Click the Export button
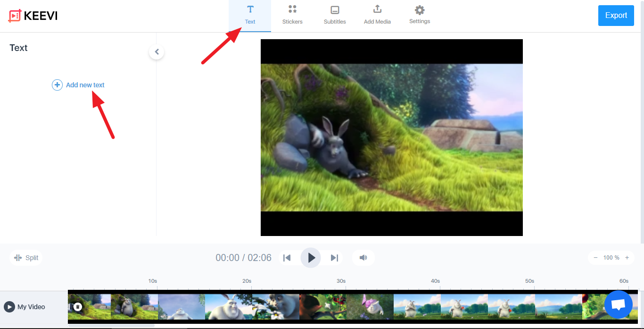The image size is (644, 329). tap(616, 16)
